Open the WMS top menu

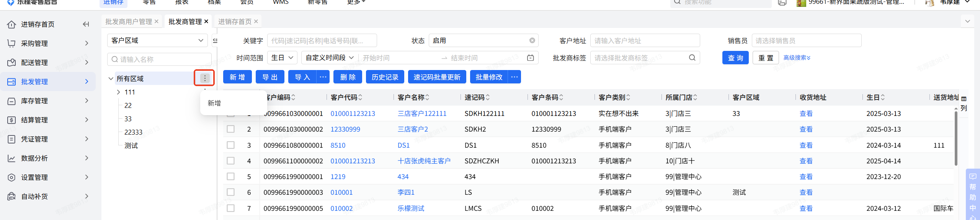tap(280, 2)
